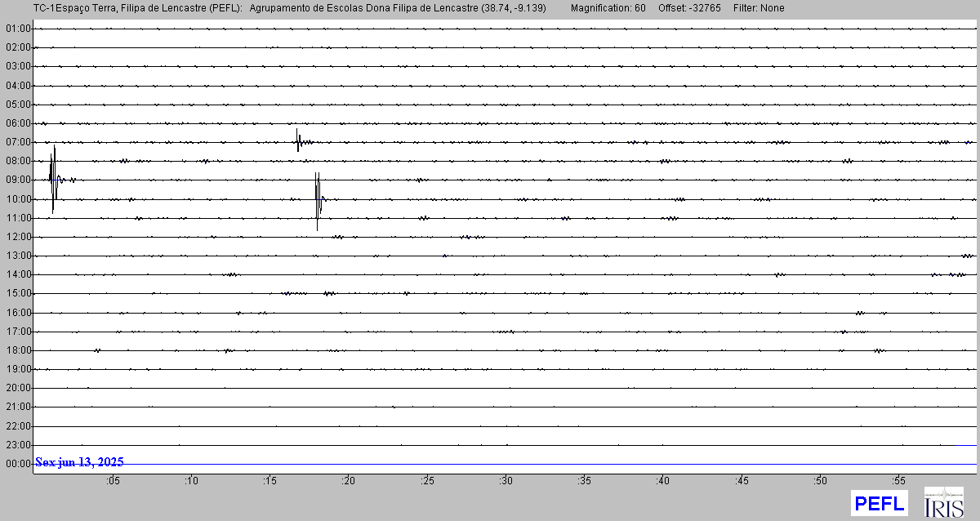Click the 13:00 hour label

pyautogui.click(x=18, y=256)
